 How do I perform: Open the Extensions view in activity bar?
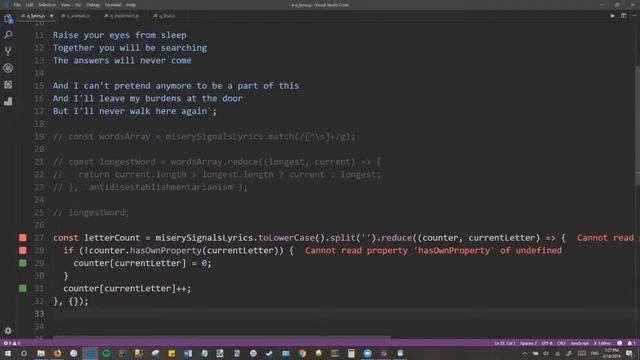[x=8, y=84]
